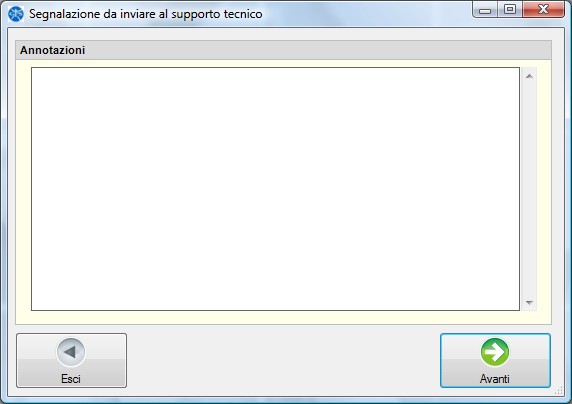This screenshot has height=404, width=572.
Task: Click the window title 'Segnalazione da inviare al supporto tecnico'
Action: coord(146,14)
